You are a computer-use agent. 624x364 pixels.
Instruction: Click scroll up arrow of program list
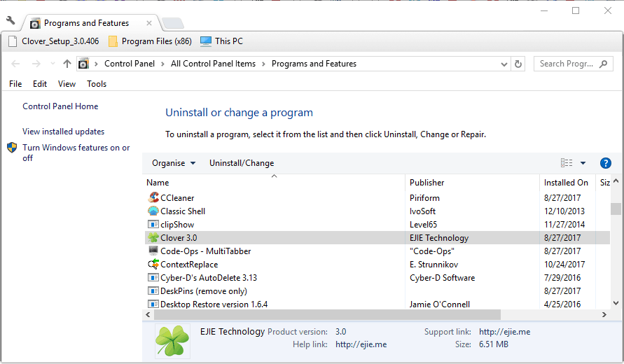[x=616, y=181]
